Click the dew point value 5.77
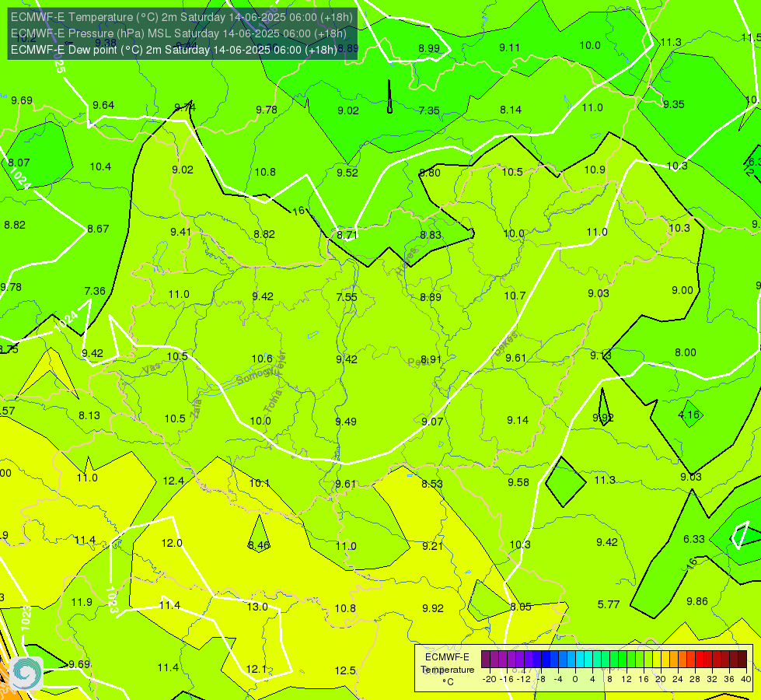Viewport: 761px width, 700px height. (x=609, y=604)
